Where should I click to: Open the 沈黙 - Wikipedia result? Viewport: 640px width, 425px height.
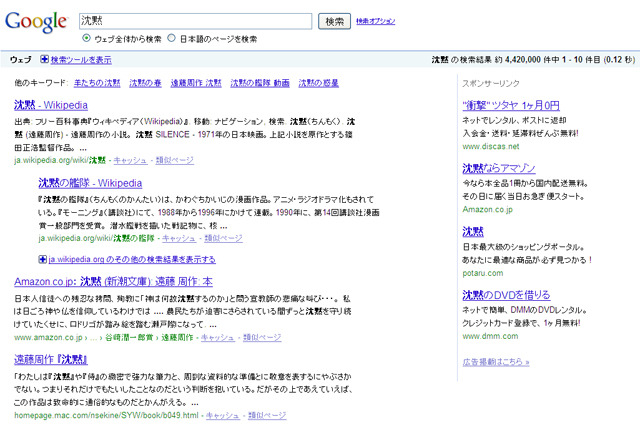point(51,105)
